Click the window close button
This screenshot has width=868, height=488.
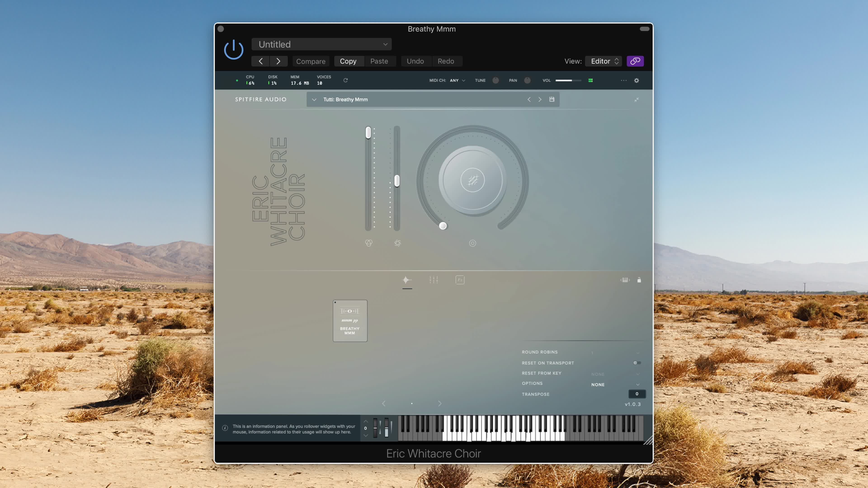tap(221, 29)
